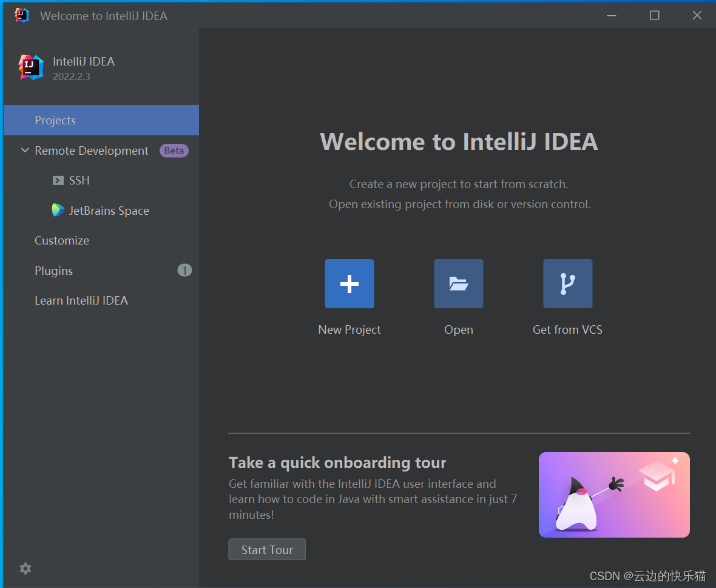The height and width of the screenshot is (588, 716).
Task: Select JetBrains Space entry
Action: [x=109, y=211]
